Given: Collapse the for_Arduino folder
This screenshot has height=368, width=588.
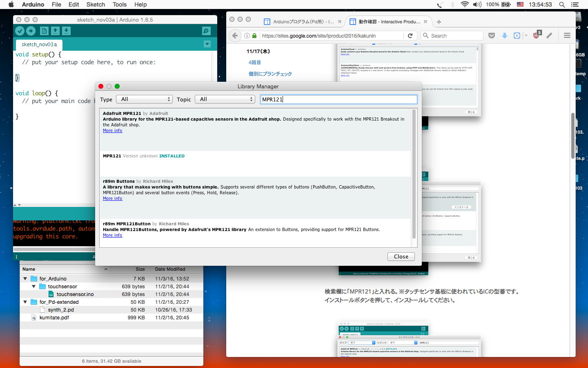Looking at the screenshot, I should pos(25,279).
